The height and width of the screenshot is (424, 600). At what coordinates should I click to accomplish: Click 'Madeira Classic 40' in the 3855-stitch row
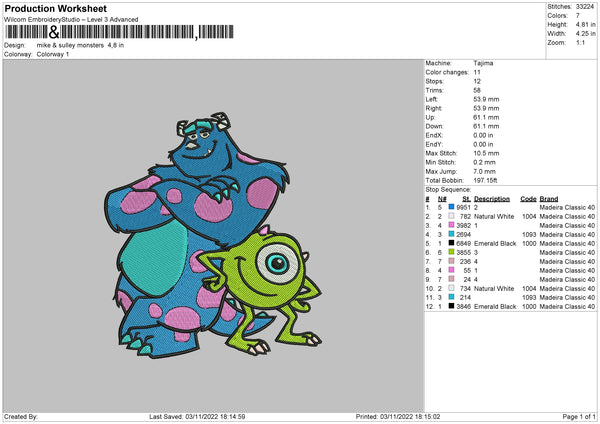(567, 252)
